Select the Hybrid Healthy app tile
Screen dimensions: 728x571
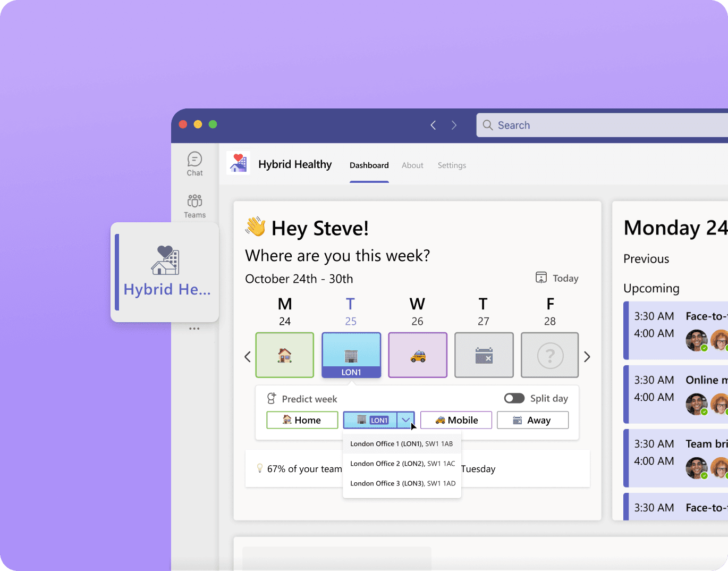165,272
